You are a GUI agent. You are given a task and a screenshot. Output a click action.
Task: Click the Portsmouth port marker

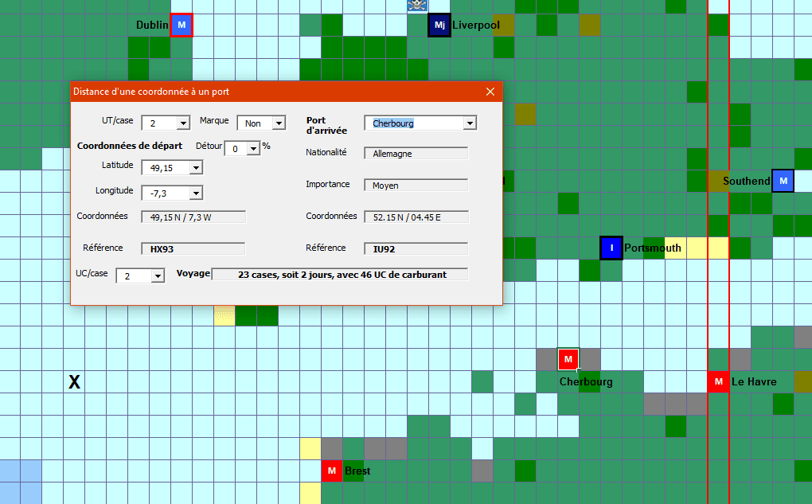coord(611,248)
